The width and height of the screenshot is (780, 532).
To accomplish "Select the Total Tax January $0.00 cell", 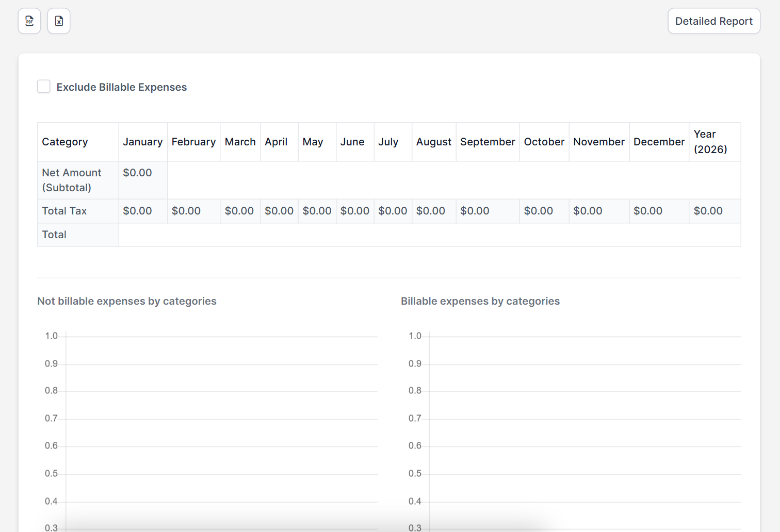I will pos(143,211).
